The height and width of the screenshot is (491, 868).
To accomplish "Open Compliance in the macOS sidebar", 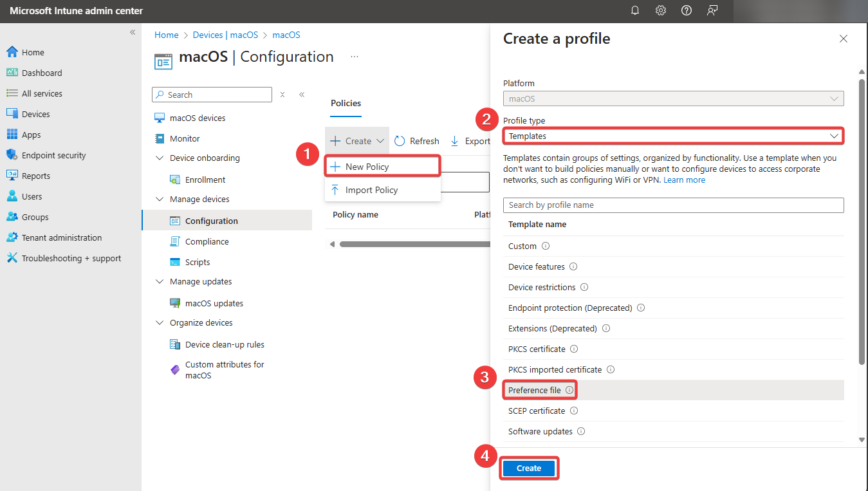I will (207, 241).
